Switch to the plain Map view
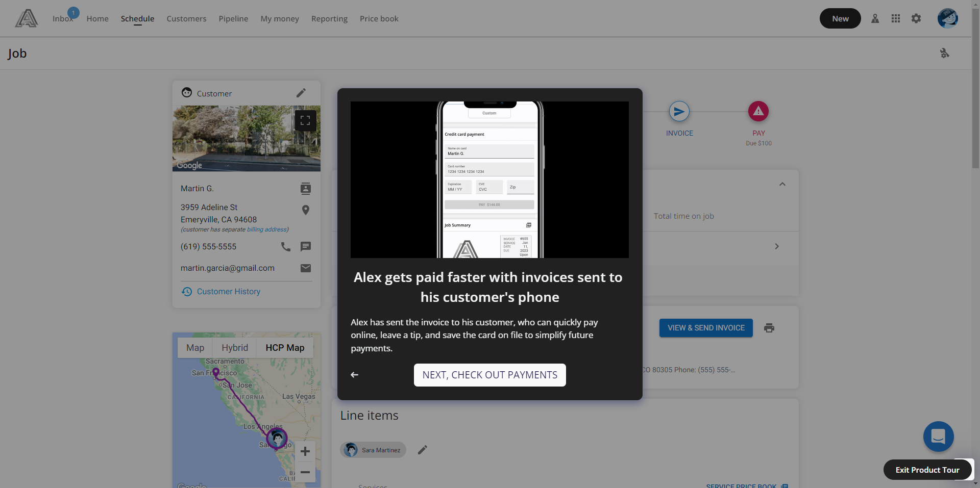Viewport: 980px width, 488px height. (x=195, y=348)
